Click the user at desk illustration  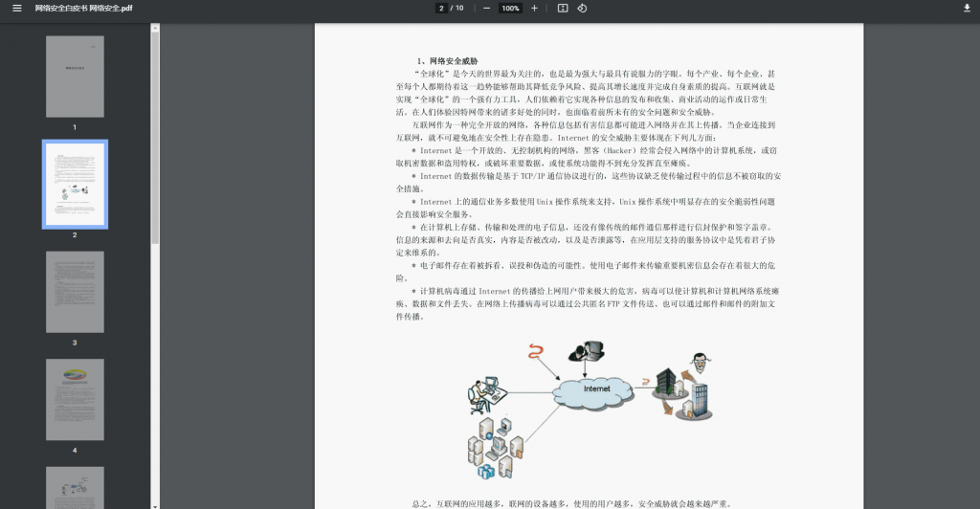tap(486, 395)
